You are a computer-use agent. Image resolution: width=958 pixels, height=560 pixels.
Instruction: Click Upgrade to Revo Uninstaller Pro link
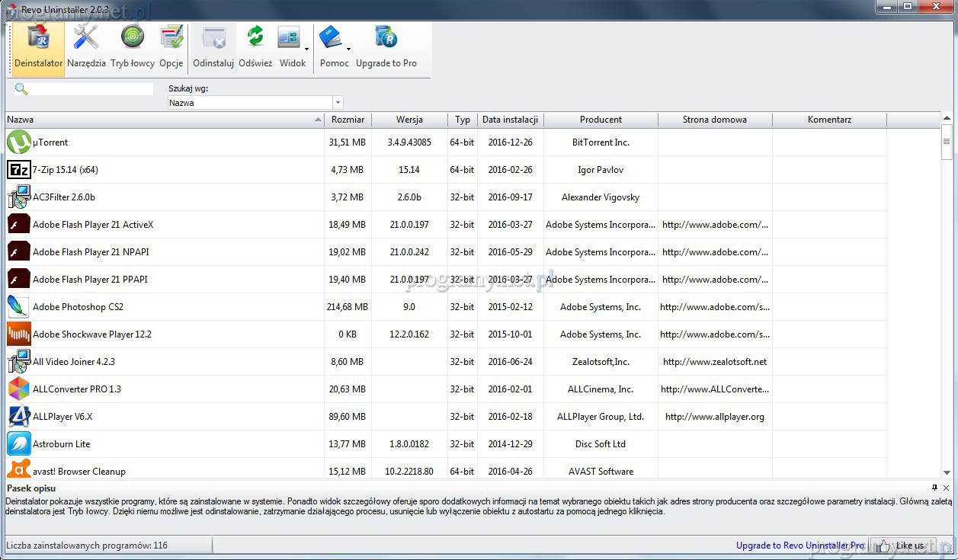pyautogui.click(x=799, y=546)
